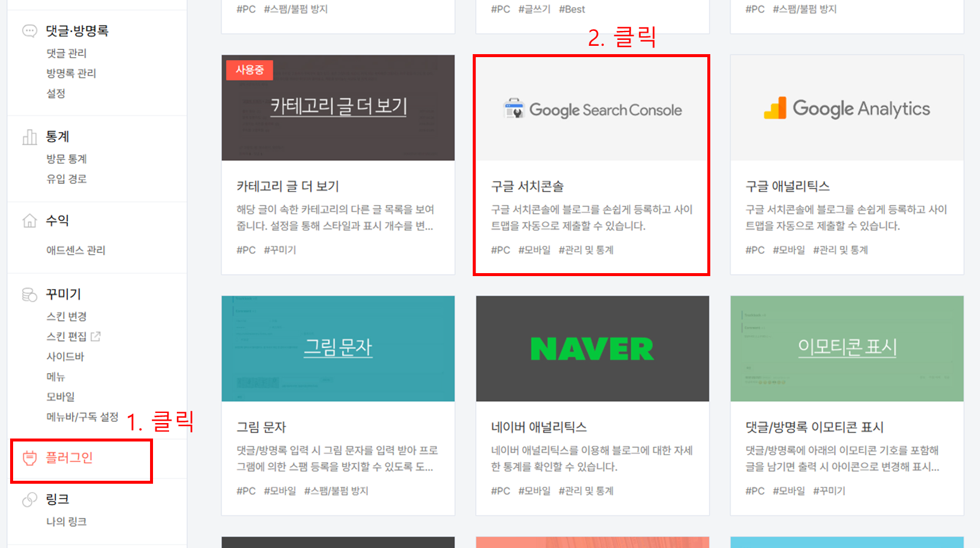
Task: Select 모바일 under 꾸미기
Action: pyautogui.click(x=61, y=397)
